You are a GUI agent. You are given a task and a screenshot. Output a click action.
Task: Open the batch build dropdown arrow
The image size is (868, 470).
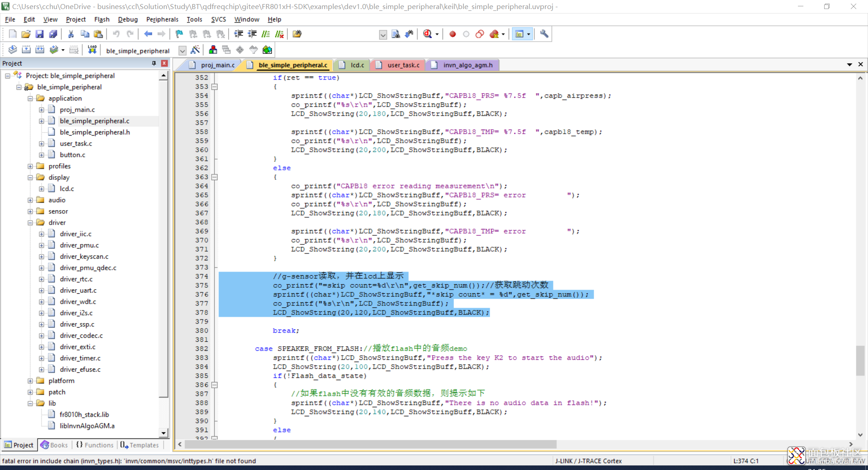click(63, 50)
